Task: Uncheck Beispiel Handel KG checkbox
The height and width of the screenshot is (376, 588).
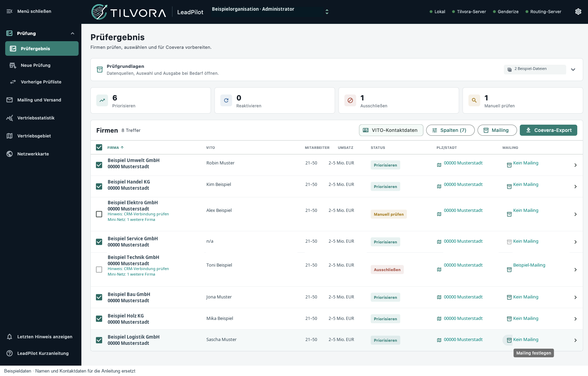Action: (99, 187)
